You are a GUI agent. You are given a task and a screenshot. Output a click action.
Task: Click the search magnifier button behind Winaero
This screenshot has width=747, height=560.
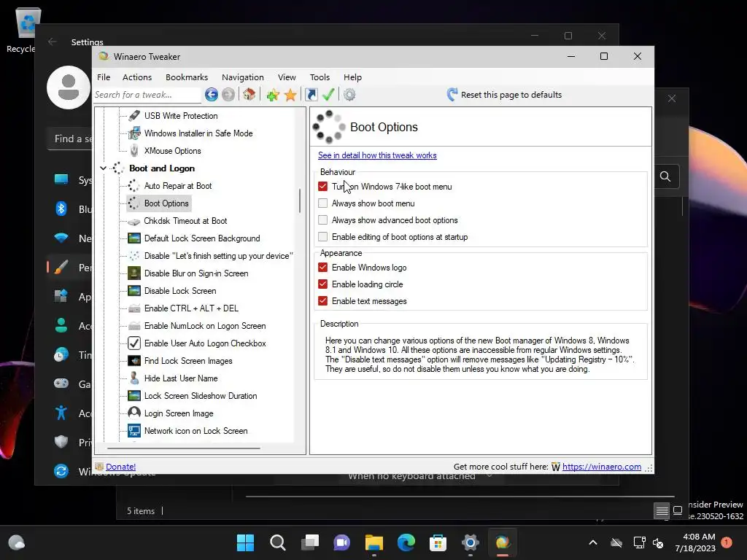665,176
